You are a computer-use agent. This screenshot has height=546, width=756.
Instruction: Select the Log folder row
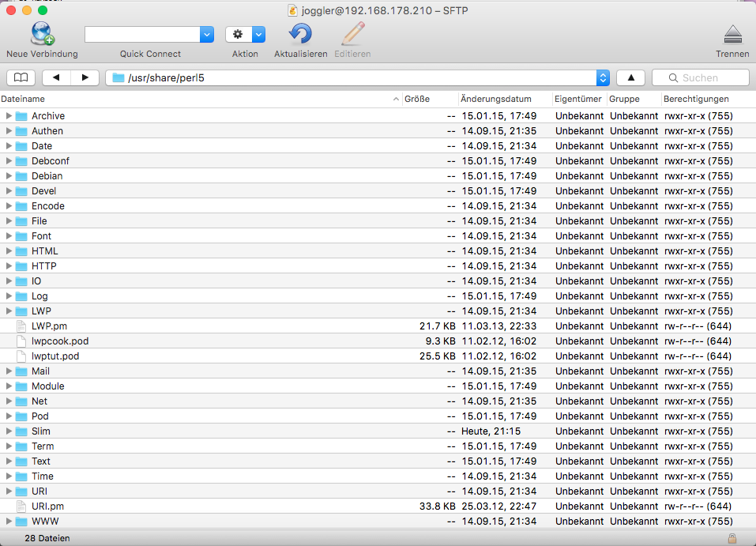coord(378,296)
